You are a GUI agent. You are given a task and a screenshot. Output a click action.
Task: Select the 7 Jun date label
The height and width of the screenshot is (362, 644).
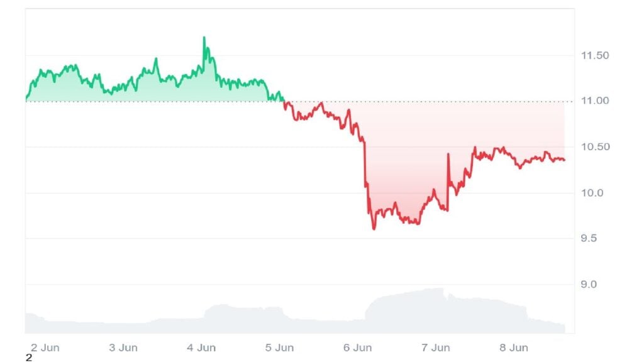click(x=436, y=348)
